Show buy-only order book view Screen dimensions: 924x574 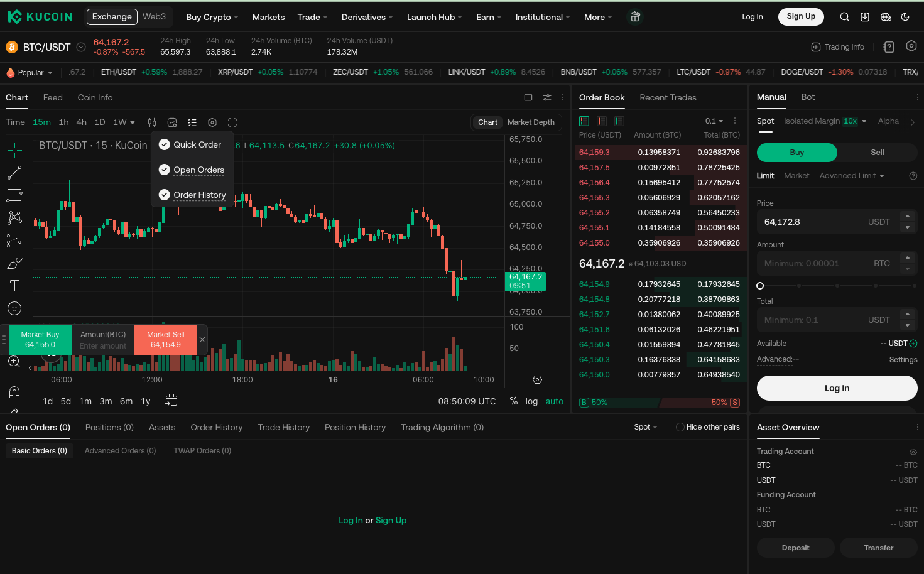tap(619, 121)
